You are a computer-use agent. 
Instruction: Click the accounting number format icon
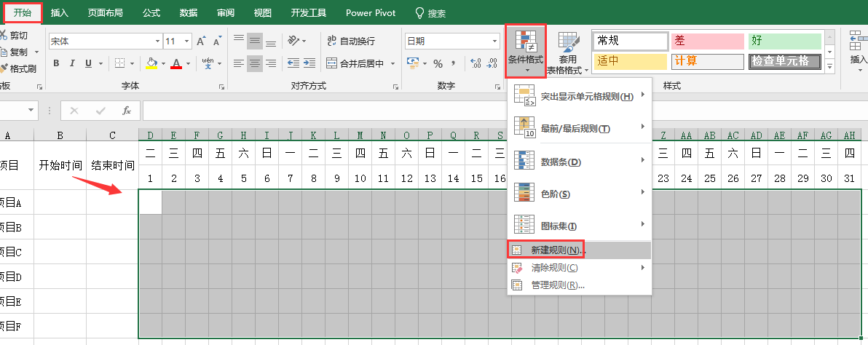tap(413, 63)
